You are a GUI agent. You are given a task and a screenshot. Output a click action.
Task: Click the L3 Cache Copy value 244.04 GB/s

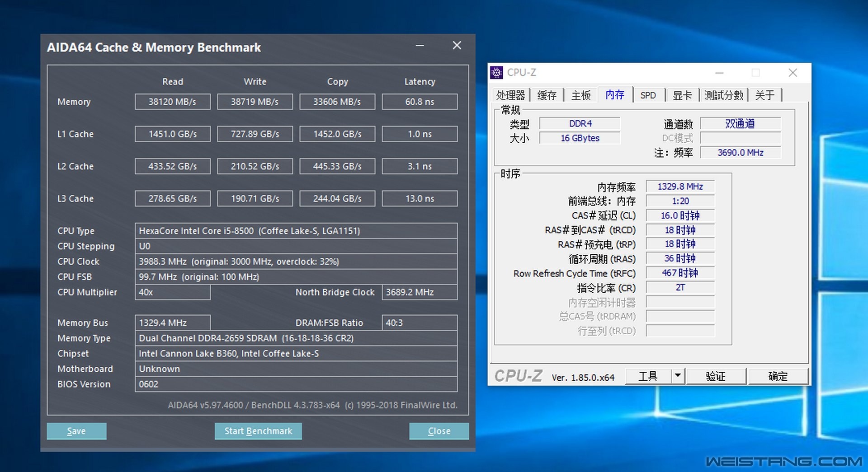click(337, 198)
